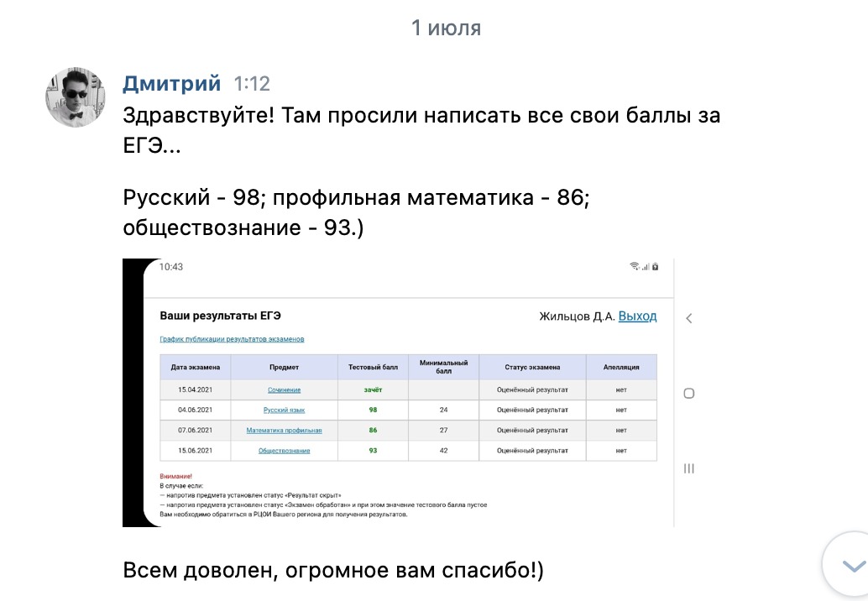The height and width of the screenshot is (601, 868).
Task: Select the Математика профильная link
Action: click(284, 430)
